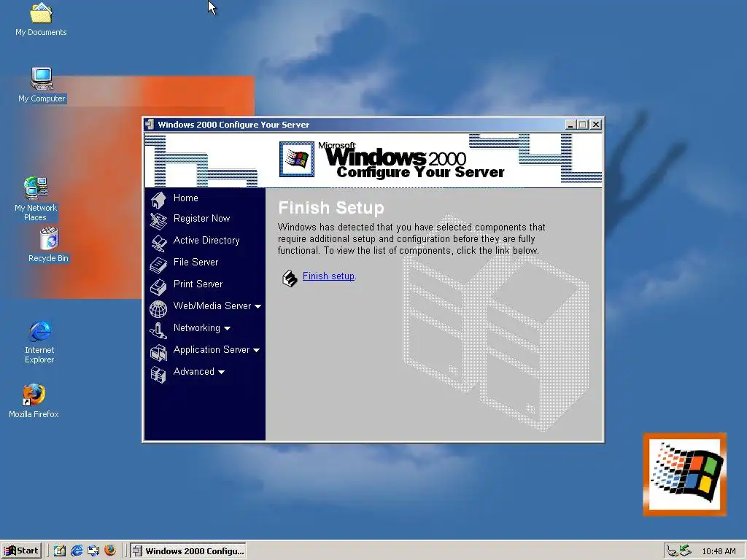The height and width of the screenshot is (560, 747).
Task: Click the File Server icon
Action: point(158,265)
